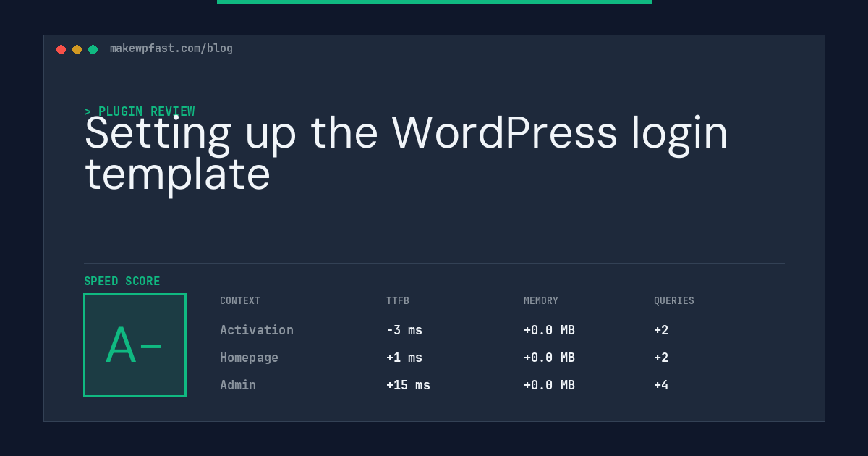
Task: Click the yellow window dot
Action: click(x=77, y=49)
